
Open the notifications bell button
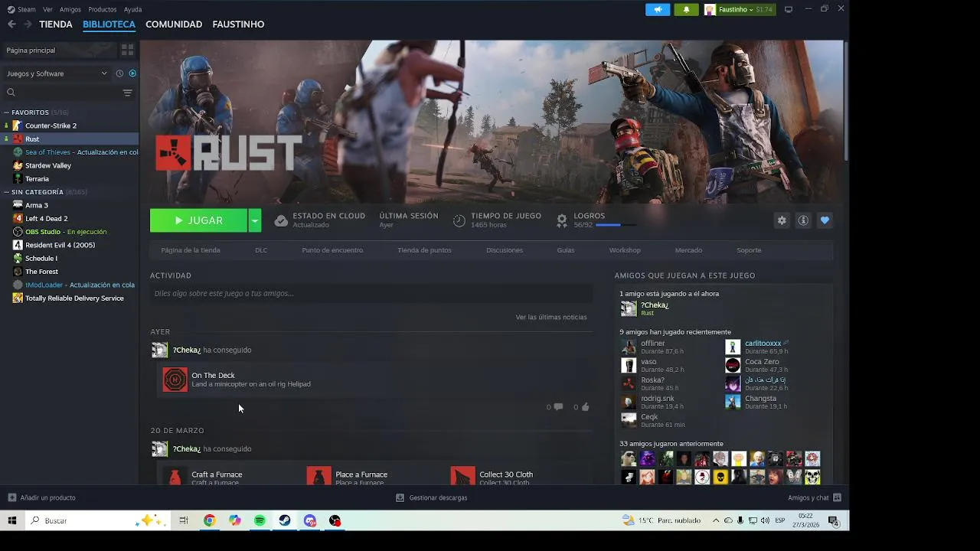[686, 9]
